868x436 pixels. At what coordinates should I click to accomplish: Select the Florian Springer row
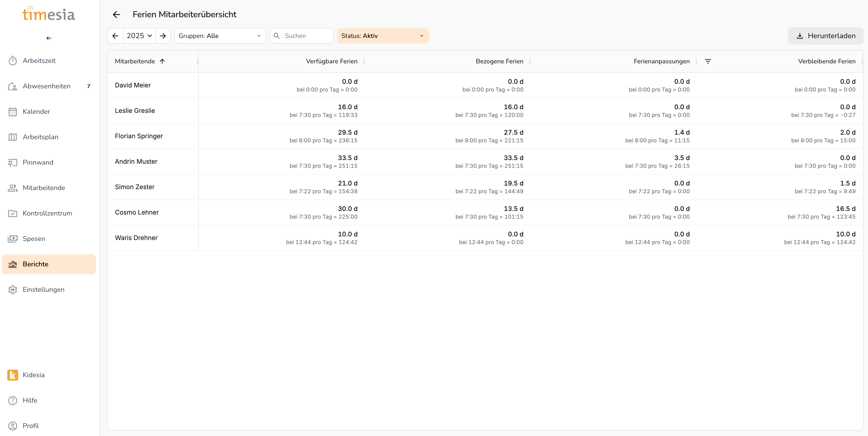[x=139, y=136]
